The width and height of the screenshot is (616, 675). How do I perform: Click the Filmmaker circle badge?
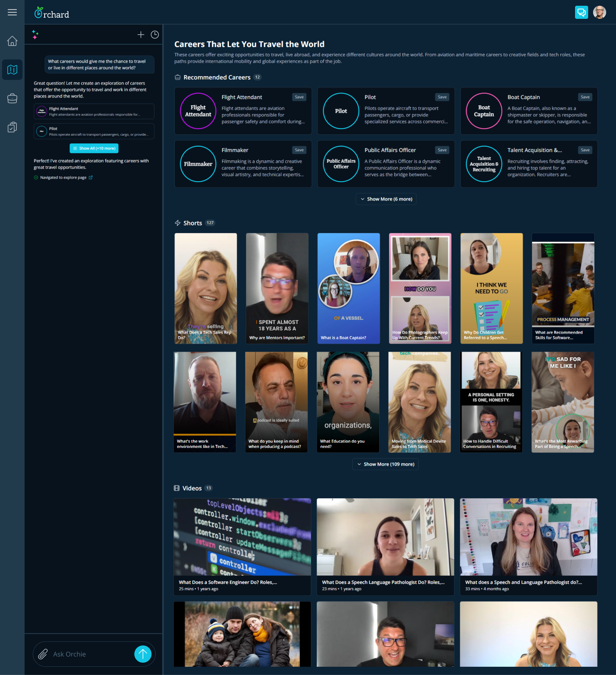click(198, 164)
